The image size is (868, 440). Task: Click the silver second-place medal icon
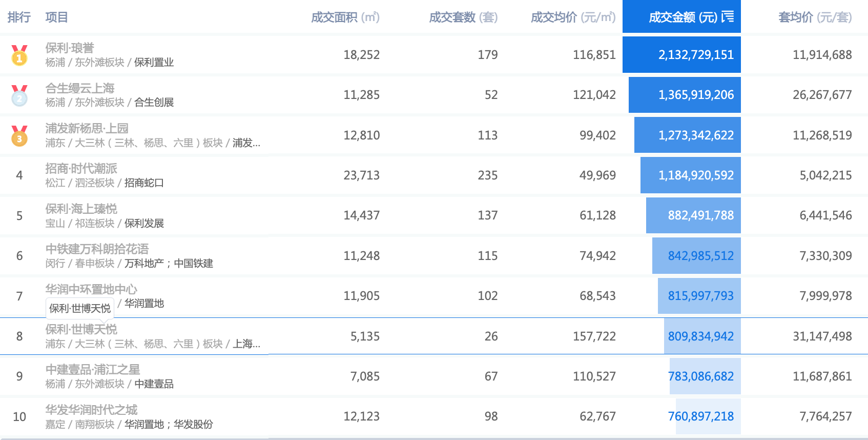(19, 96)
